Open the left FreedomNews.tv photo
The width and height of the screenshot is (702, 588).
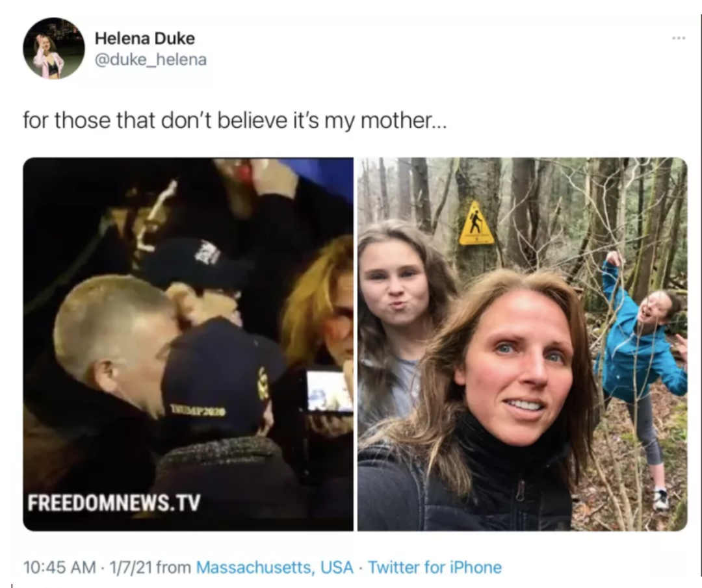point(188,344)
